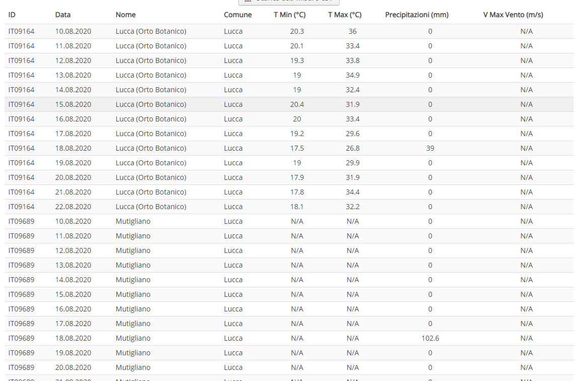The width and height of the screenshot is (588, 381).
Task: Select T Min value 17.9
Action: [x=297, y=177]
